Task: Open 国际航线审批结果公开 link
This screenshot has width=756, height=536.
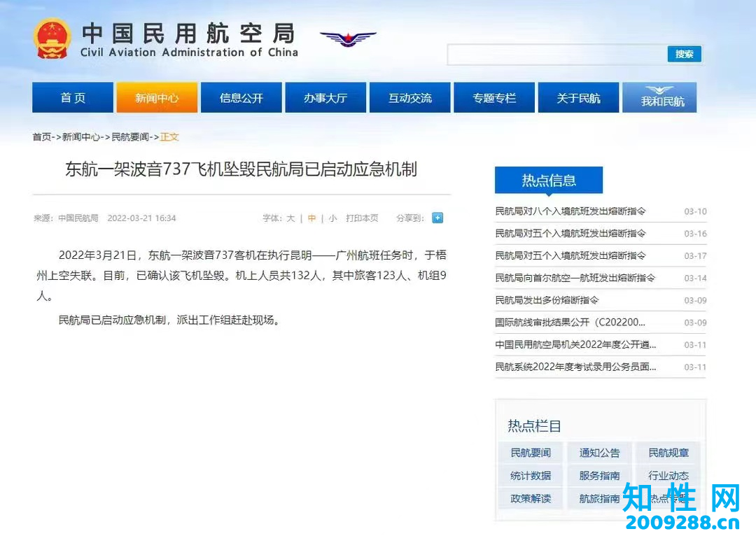Action: [x=570, y=322]
